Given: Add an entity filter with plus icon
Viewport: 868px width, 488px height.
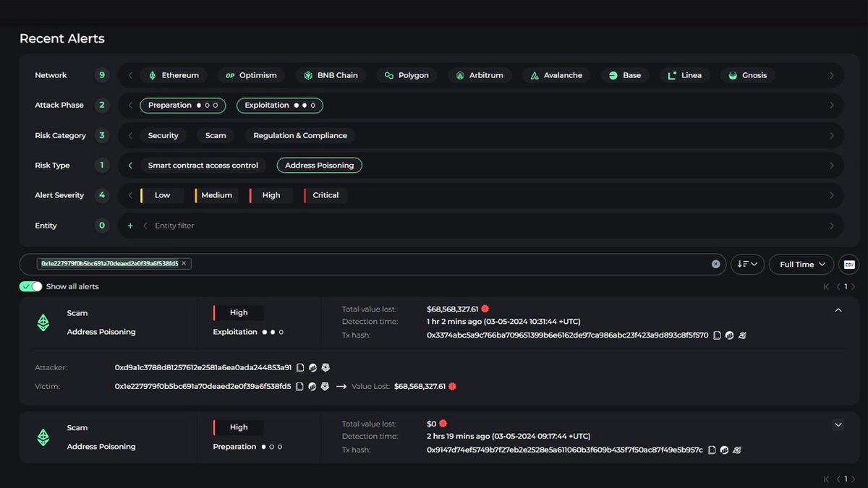Looking at the screenshot, I should (x=130, y=226).
